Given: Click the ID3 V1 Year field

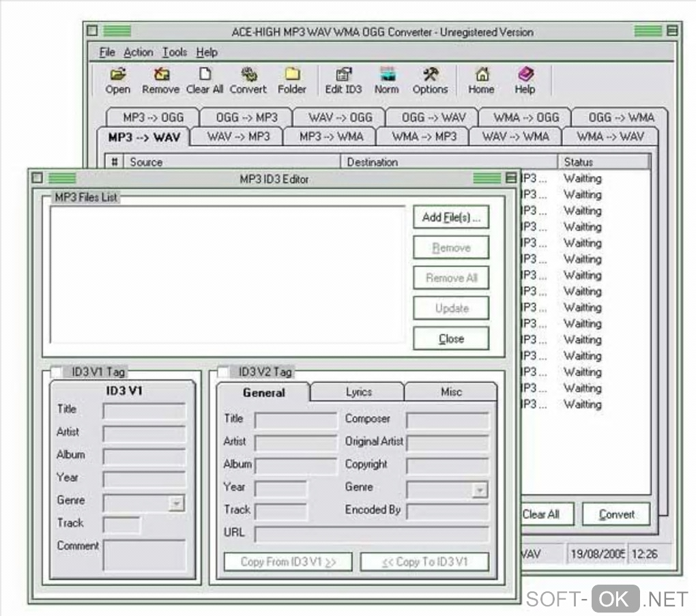Looking at the screenshot, I should click(x=144, y=480).
